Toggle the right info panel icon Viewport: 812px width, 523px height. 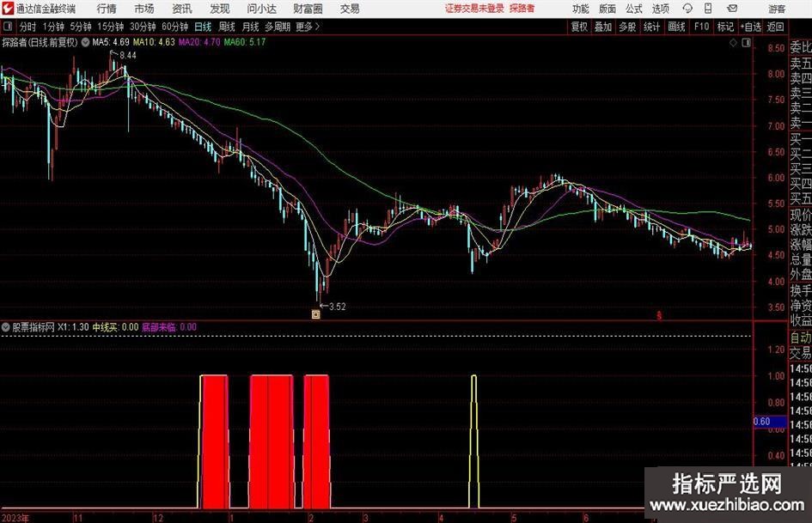click(746, 43)
